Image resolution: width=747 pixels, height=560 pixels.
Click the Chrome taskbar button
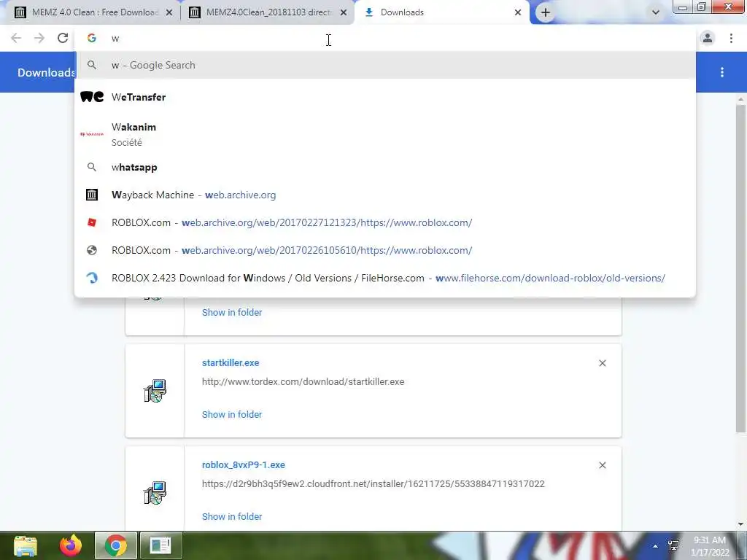[116, 545]
